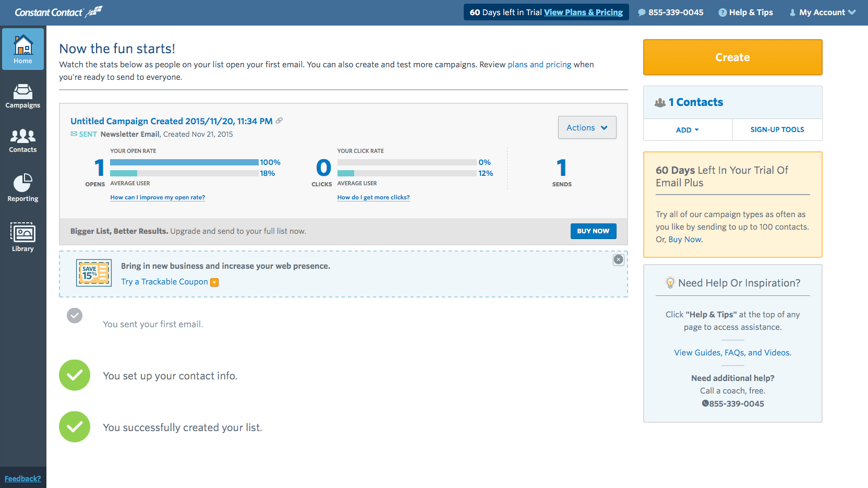
Task: Open the Campaigns sidebar icon
Action: coord(23,96)
